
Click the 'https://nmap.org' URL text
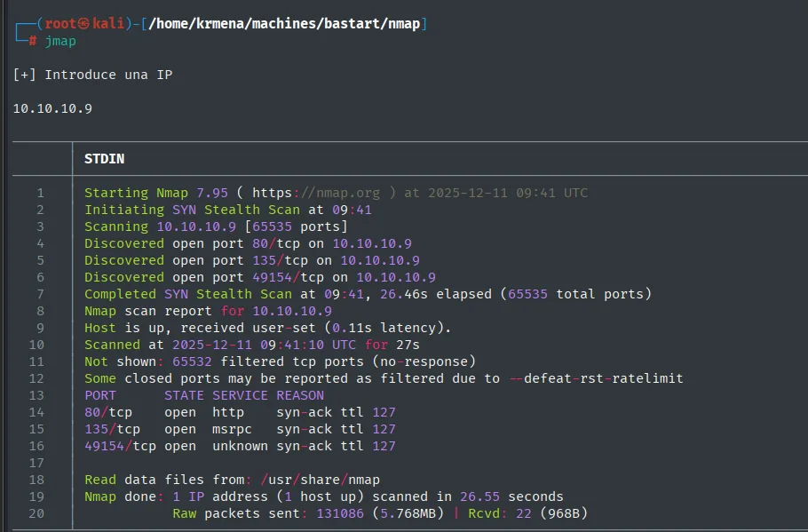316,193
